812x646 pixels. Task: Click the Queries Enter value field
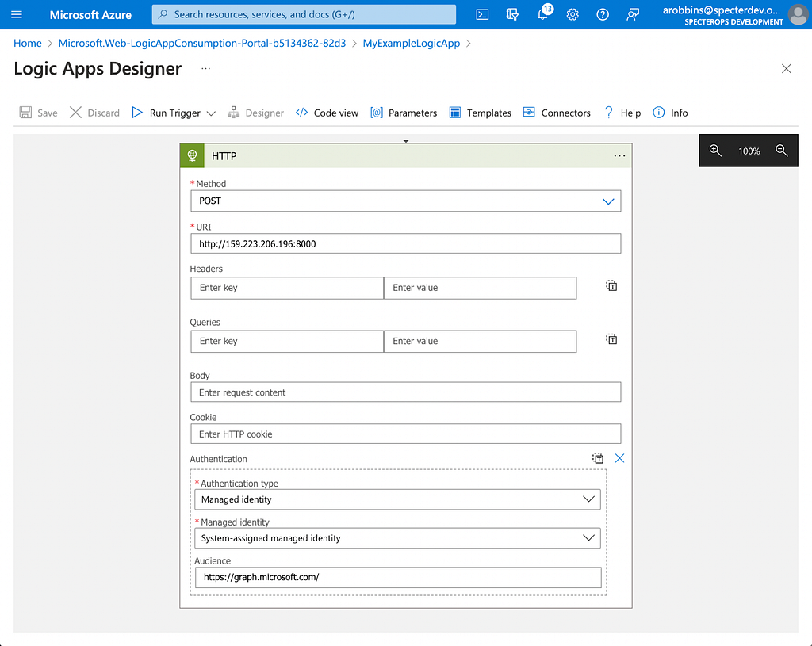(x=480, y=341)
